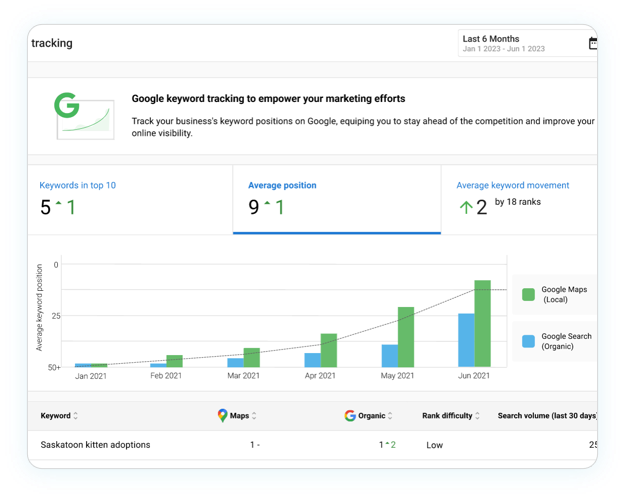Click the green Feb 2021 bar
625x498 pixels.
coord(174,361)
